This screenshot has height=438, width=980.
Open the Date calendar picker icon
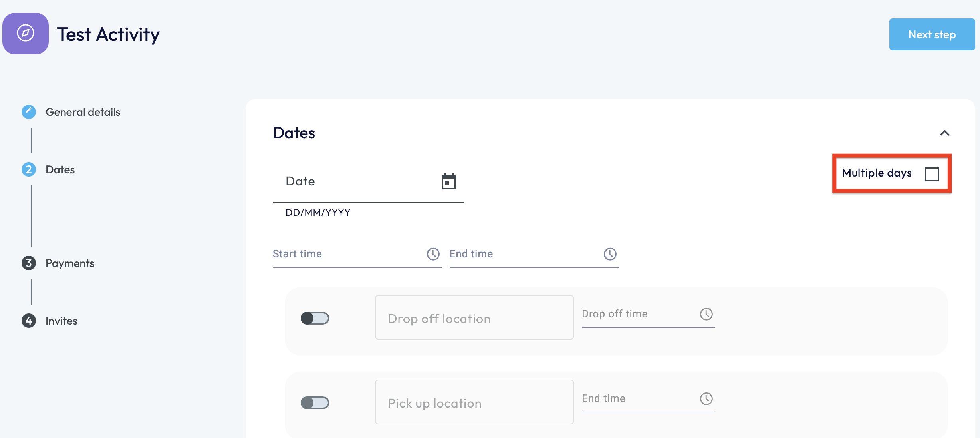[x=448, y=182]
